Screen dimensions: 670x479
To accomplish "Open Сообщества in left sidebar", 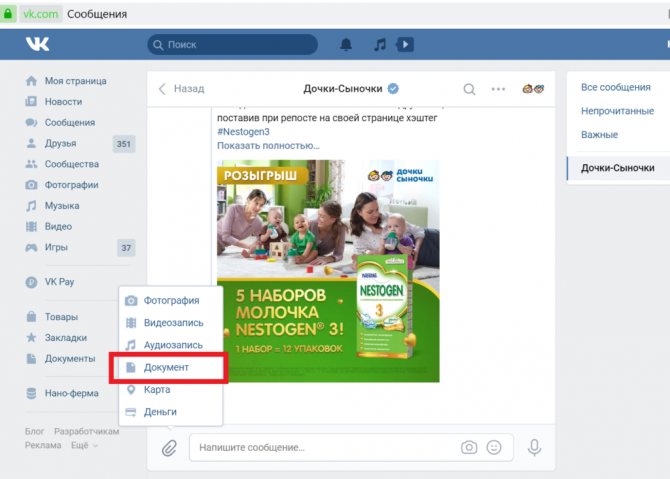I will coord(62,164).
